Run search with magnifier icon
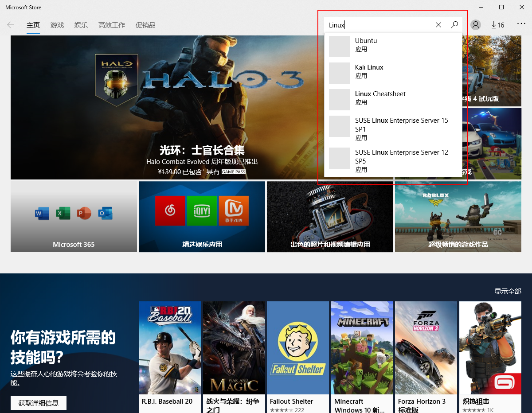This screenshot has height=413, width=532. point(454,25)
